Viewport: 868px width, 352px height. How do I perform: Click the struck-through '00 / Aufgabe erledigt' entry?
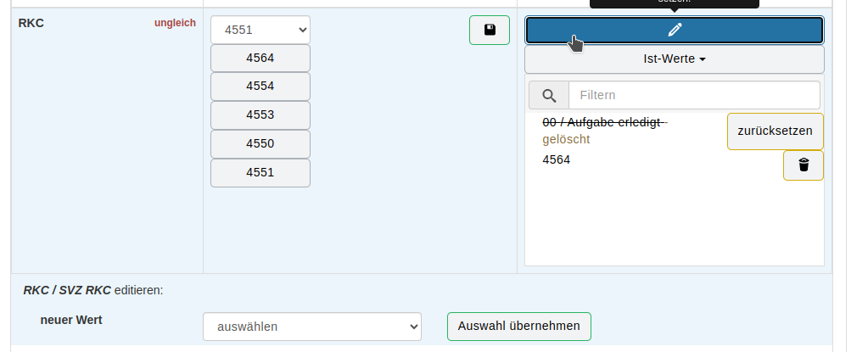point(604,122)
